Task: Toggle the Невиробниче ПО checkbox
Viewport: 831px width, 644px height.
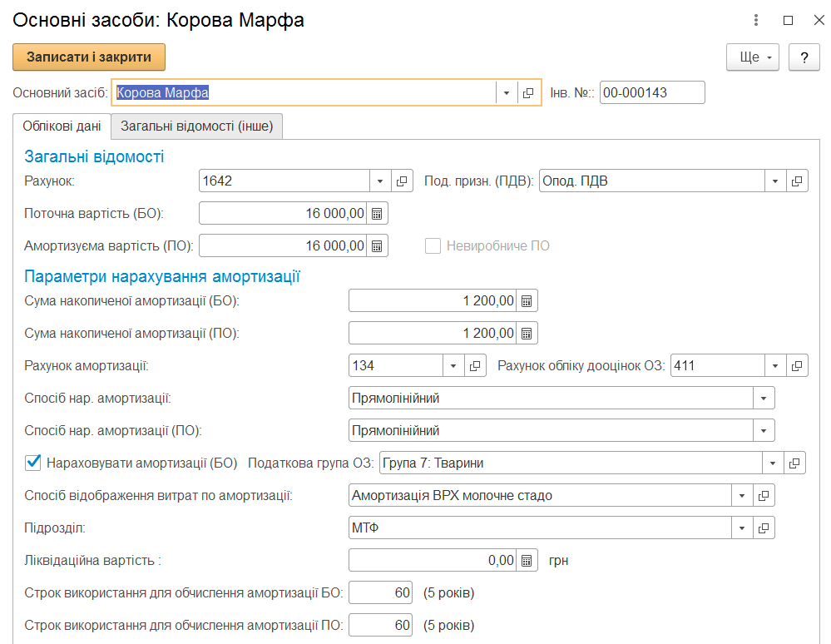Action: [433, 246]
